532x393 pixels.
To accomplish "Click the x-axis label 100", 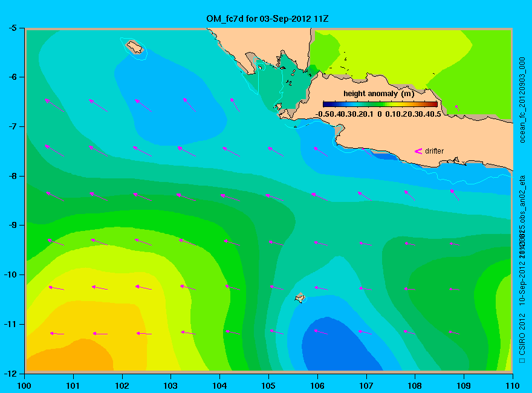I will point(24,386).
